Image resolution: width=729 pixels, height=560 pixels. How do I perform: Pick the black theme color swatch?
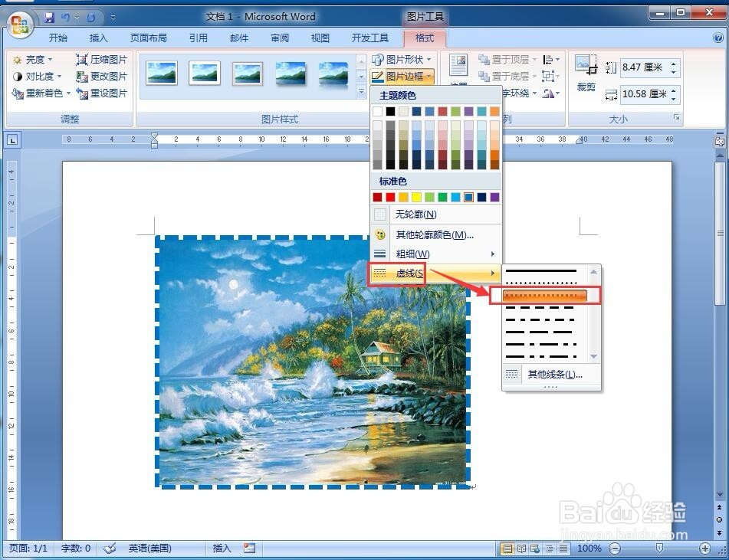point(390,111)
